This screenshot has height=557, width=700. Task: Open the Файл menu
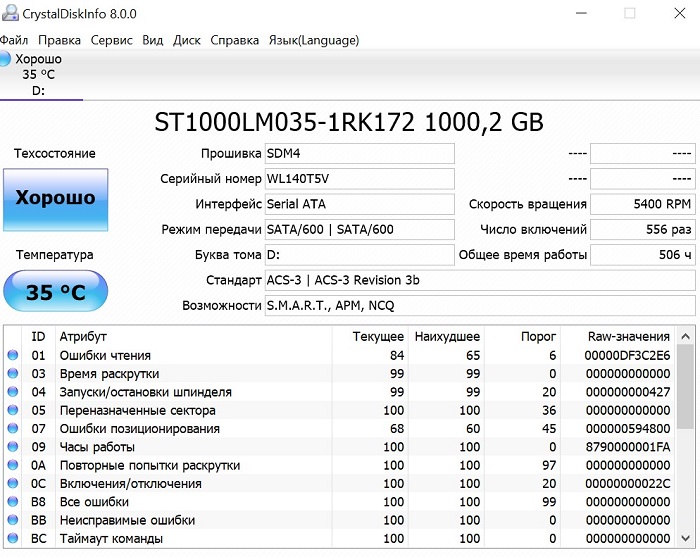[13, 40]
